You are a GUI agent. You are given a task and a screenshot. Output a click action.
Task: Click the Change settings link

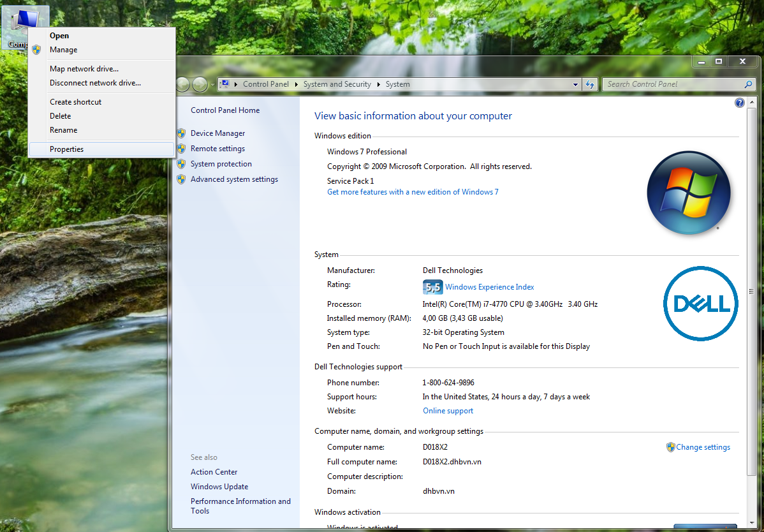[703, 447]
